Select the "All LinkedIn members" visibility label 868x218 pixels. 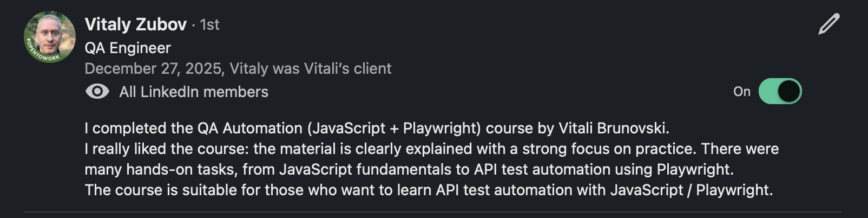(194, 92)
